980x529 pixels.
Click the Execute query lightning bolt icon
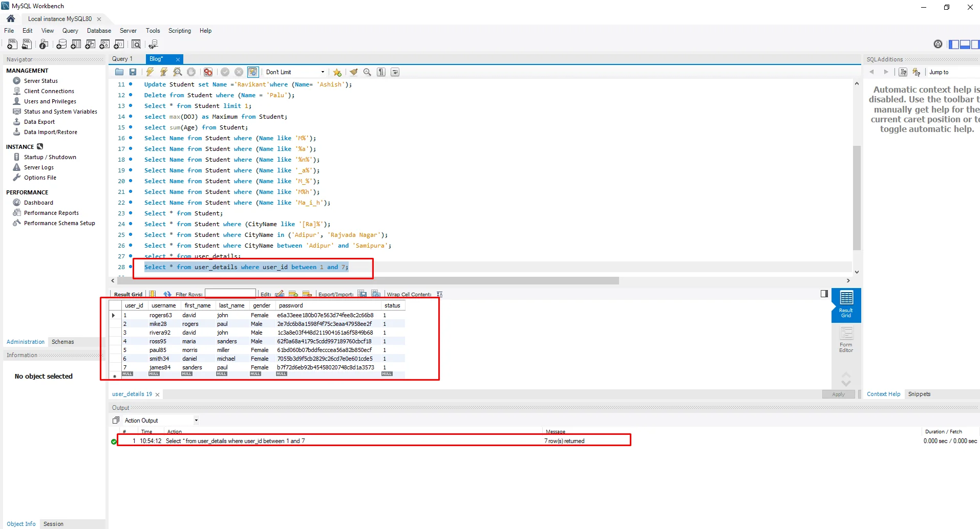[x=150, y=72]
